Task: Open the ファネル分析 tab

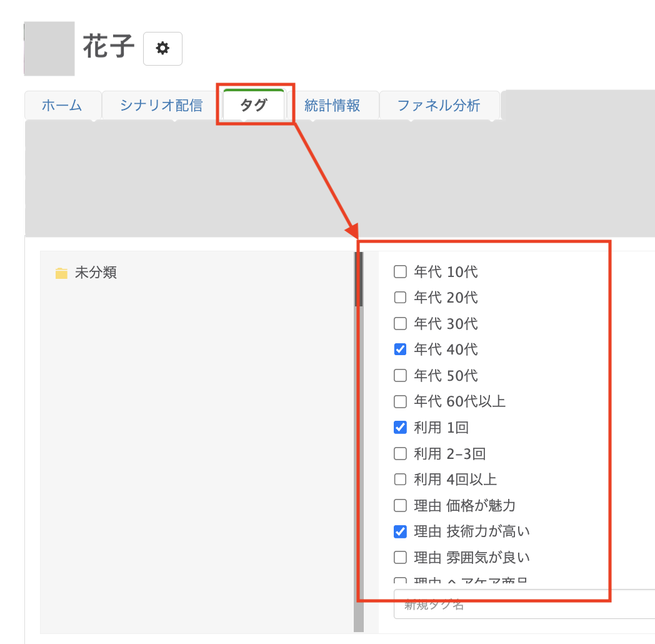Action: point(439,105)
